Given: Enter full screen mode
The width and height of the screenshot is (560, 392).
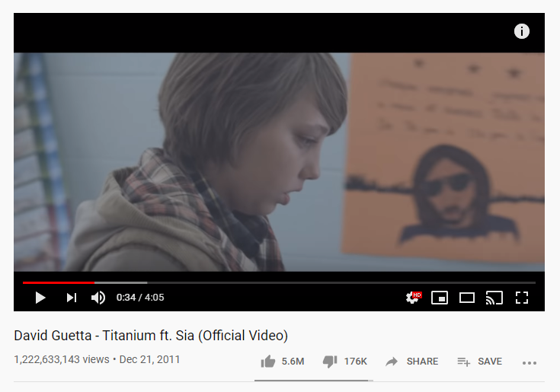Looking at the screenshot, I should click(522, 298).
